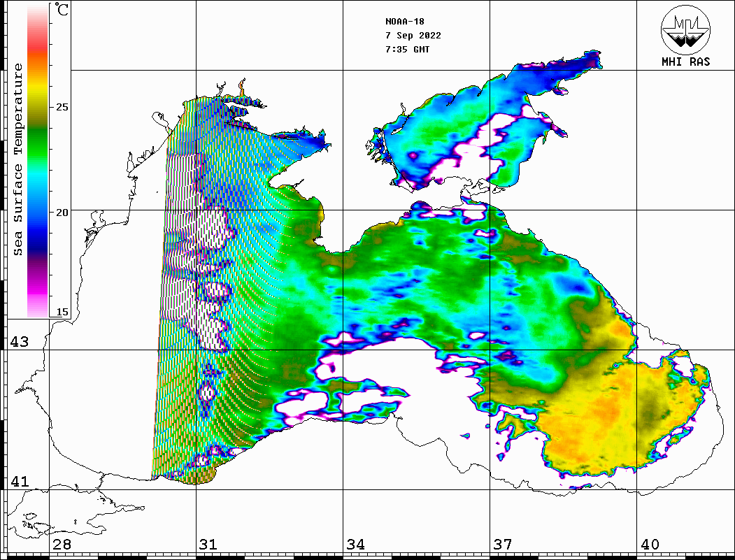Screen dimensions: 735x560
Task: Click the '15' mark on the temperature scale
Action: pyautogui.click(x=62, y=312)
